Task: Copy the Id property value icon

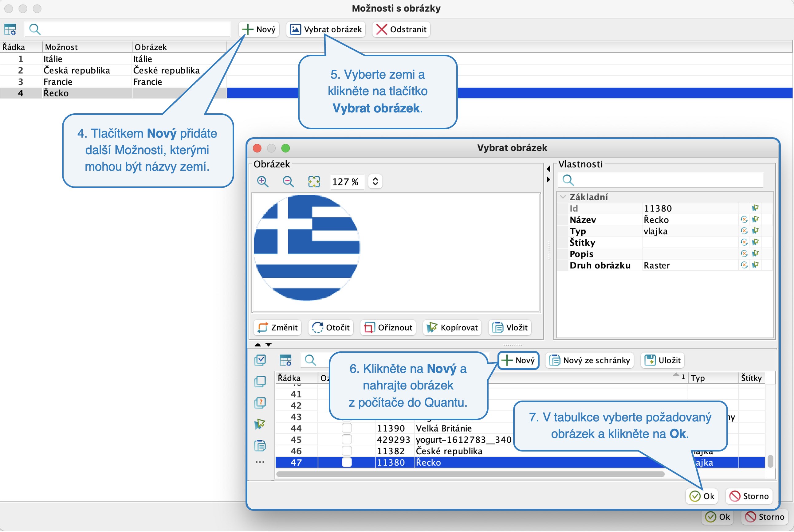Action: (756, 208)
